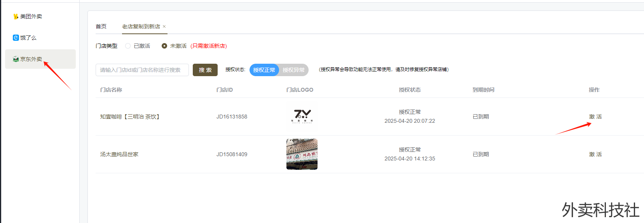Click the 门店名称 column header
Screen dimensions: 644x223
click(x=111, y=90)
